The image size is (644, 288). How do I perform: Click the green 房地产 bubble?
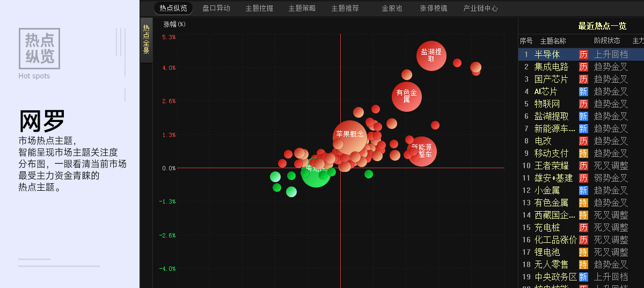click(316, 172)
